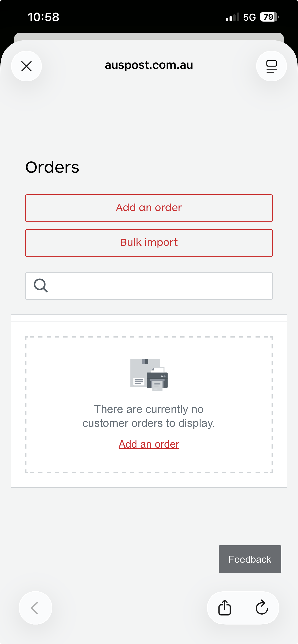Open the Feedback button
The width and height of the screenshot is (298, 644).
250,559
